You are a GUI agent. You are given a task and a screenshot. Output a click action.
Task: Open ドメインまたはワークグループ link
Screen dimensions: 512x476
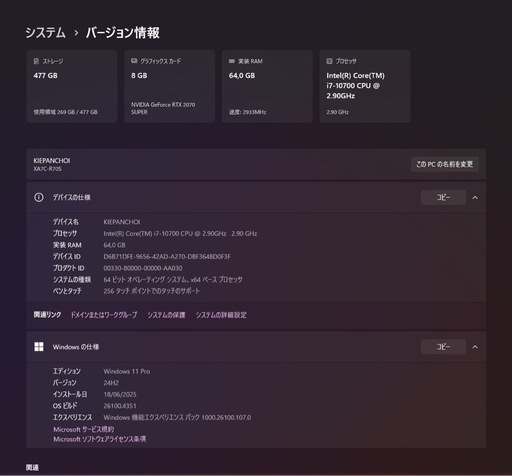(x=104, y=315)
